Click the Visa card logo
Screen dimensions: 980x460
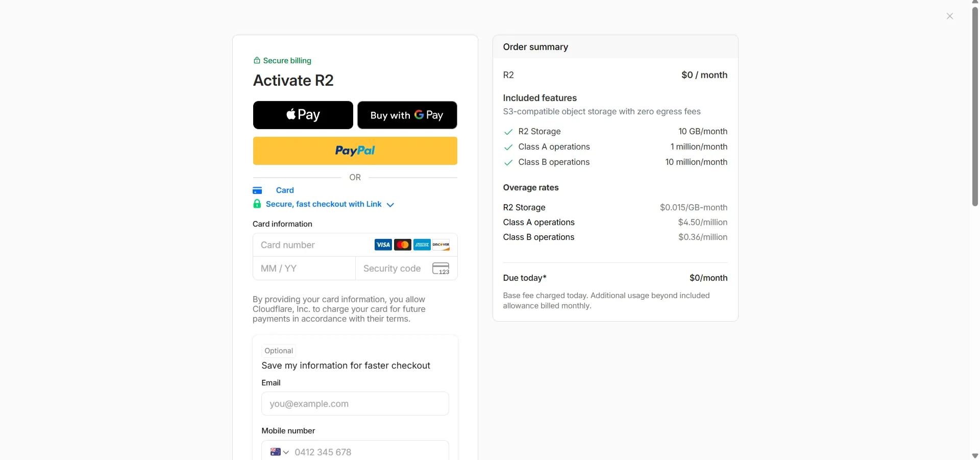[x=383, y=245]
